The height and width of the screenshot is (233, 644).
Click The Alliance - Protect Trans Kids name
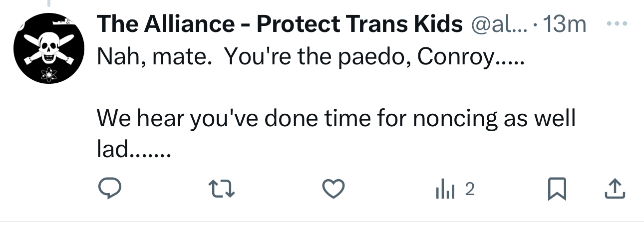280,24
